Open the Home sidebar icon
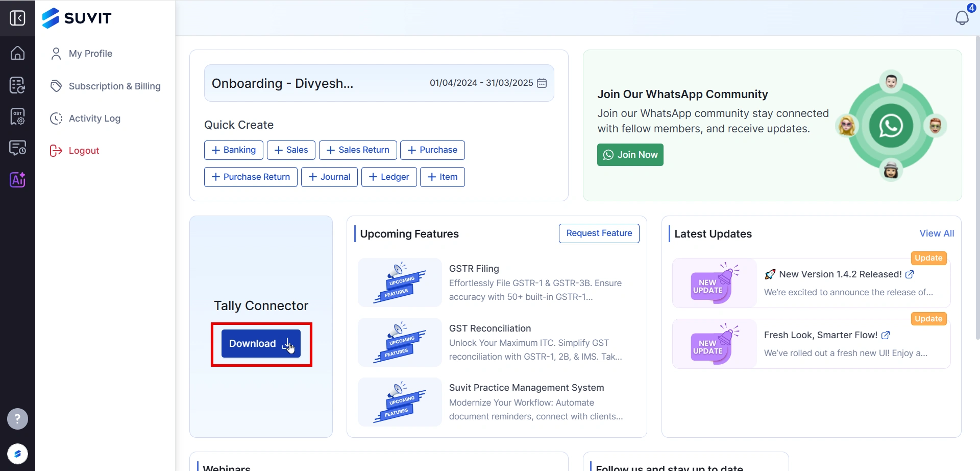This screenshot has width=980, height=471. pos(17,53)
